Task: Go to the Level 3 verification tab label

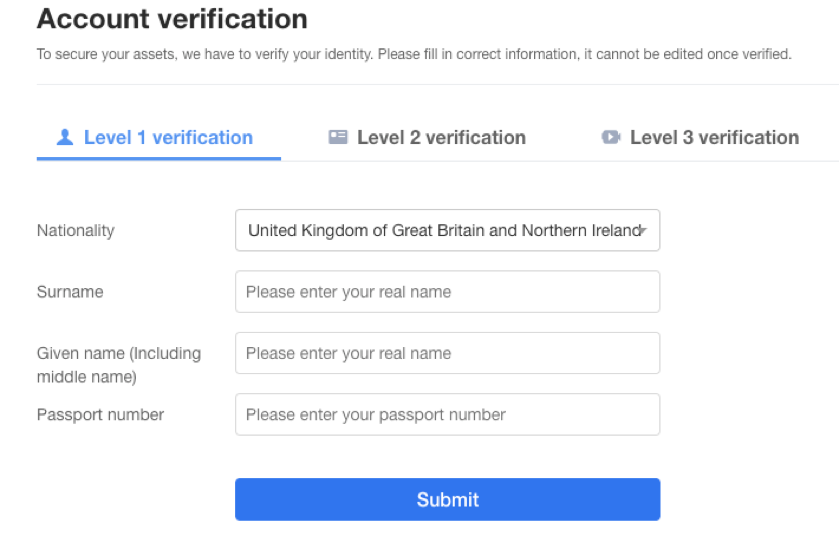Action: pyautogui.click(x=714, y=137)
